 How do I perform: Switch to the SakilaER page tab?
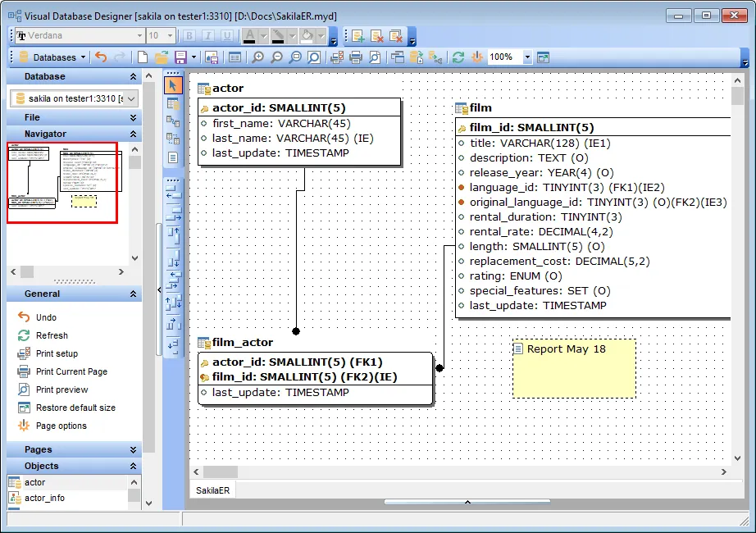point(212,490)
